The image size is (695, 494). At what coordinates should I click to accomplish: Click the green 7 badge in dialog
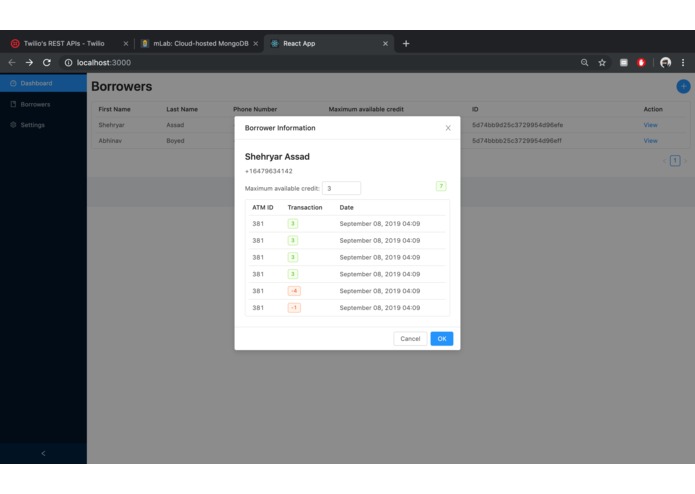click(x=441, y=186)
